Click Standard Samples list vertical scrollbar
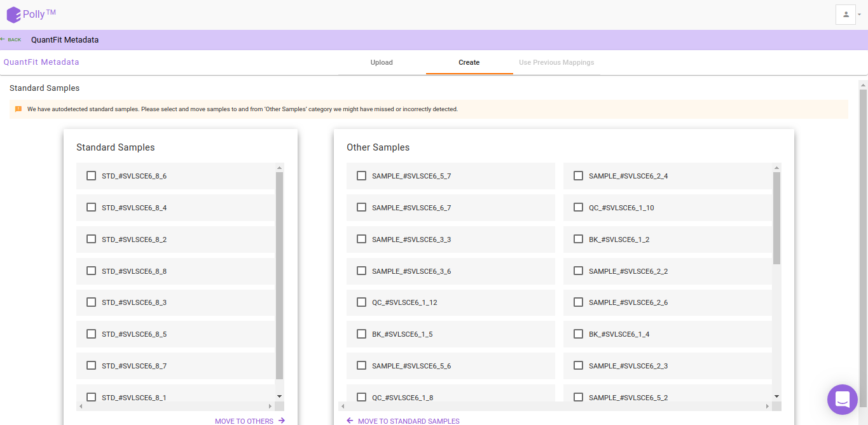 (x=280, y=276)
